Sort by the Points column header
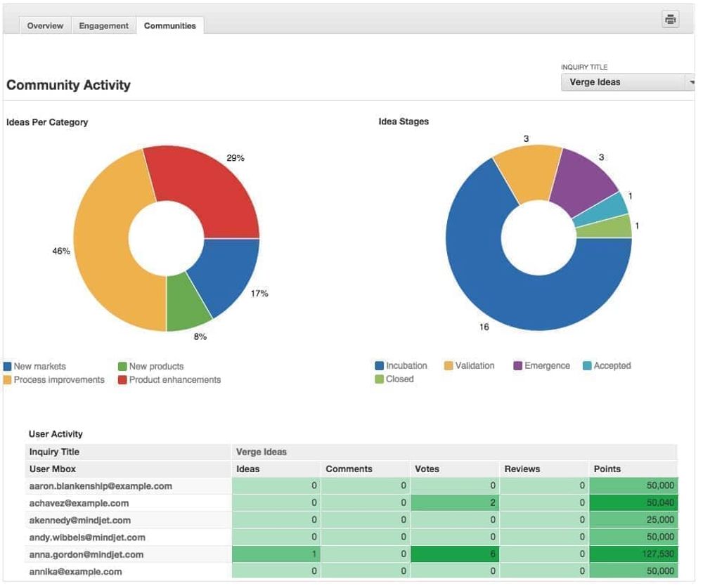The height and width of the screenshot is (588, 703). coord(607,469)
